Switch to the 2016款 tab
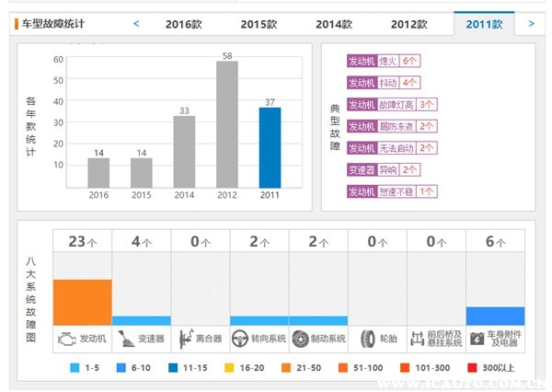The width and height of the screenshot is (552, 392). pyautogui.click(x=182, y=24)
